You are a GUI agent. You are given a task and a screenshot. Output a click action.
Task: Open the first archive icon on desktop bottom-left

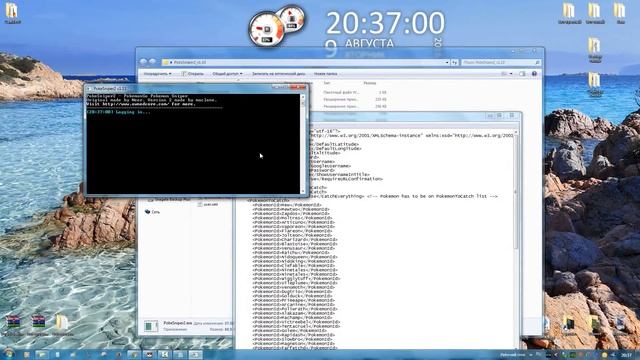[x=13, y=322]
